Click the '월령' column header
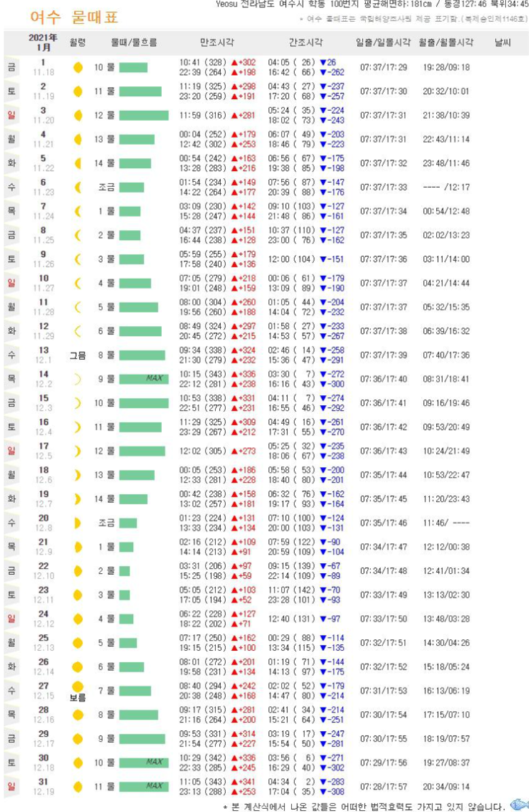The image size is (529, 812). coord(78,43)
